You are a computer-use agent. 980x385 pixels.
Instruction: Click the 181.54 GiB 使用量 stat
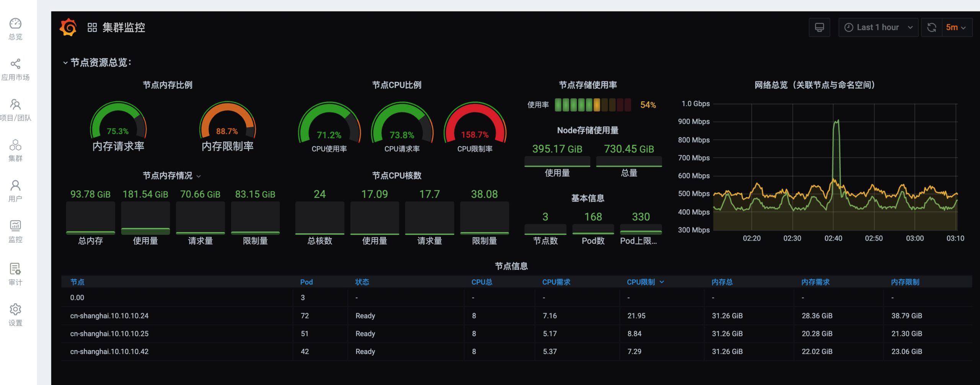[x=145, y=217]
